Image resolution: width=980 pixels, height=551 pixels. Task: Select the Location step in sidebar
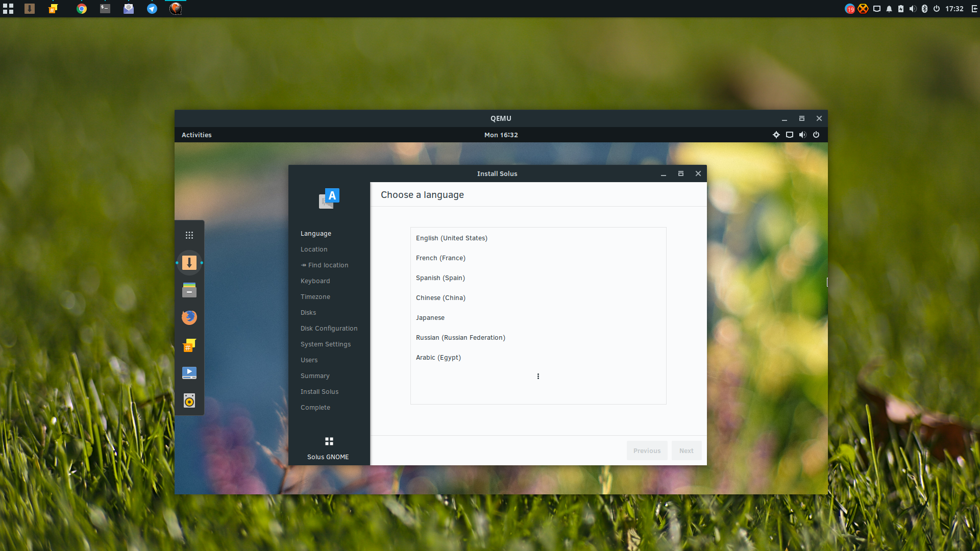pyautogui.click(x=314, y=249)
